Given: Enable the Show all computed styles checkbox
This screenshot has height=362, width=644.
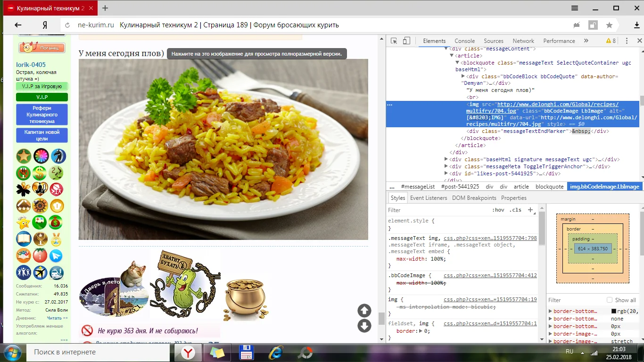Looking at the screenshot, I should (610, 300).
